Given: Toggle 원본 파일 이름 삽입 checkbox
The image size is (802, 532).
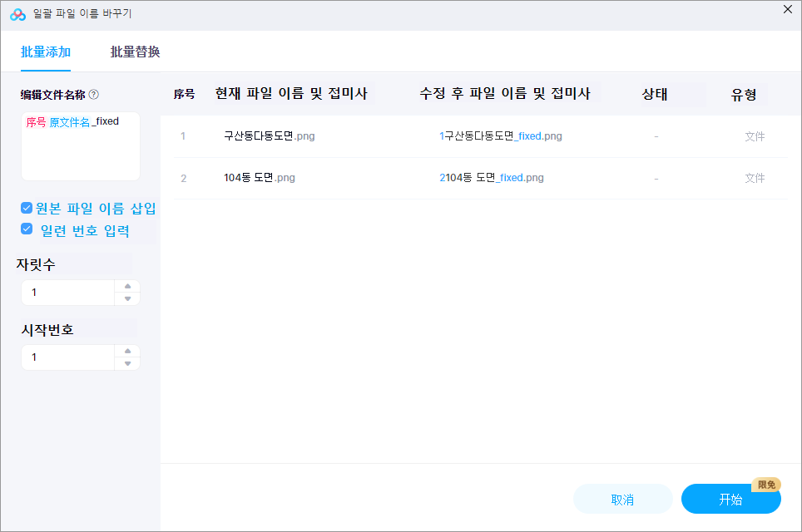Looking at the screenshot, I should tap(27, 208).
